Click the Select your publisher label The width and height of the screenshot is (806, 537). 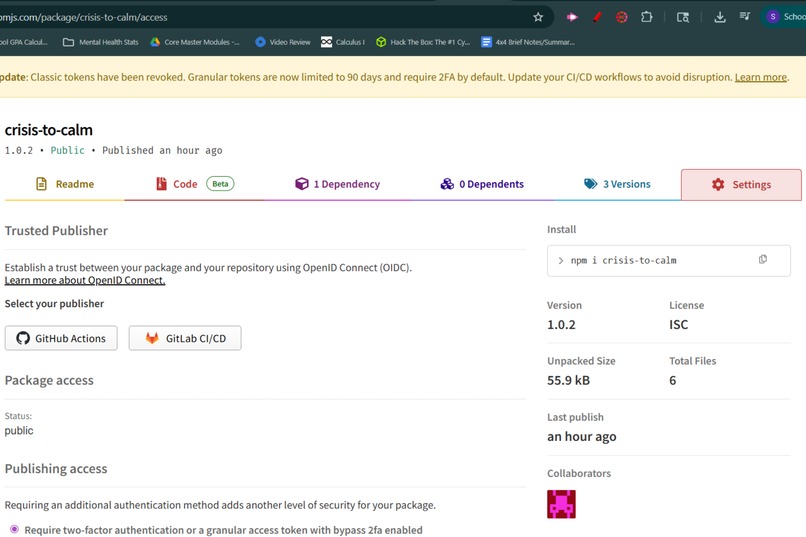[54, 304]
